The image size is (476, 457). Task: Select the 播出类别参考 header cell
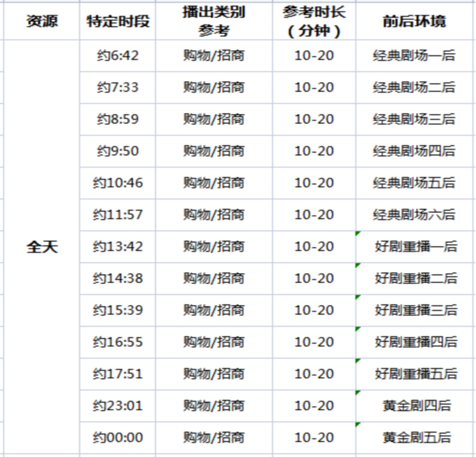coord(214,21)
